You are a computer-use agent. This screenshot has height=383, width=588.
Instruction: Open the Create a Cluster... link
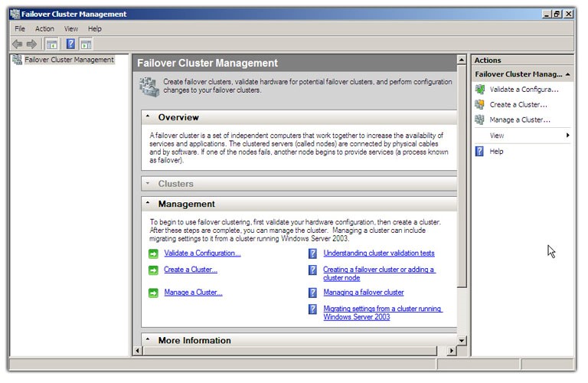tap(191, 270)
